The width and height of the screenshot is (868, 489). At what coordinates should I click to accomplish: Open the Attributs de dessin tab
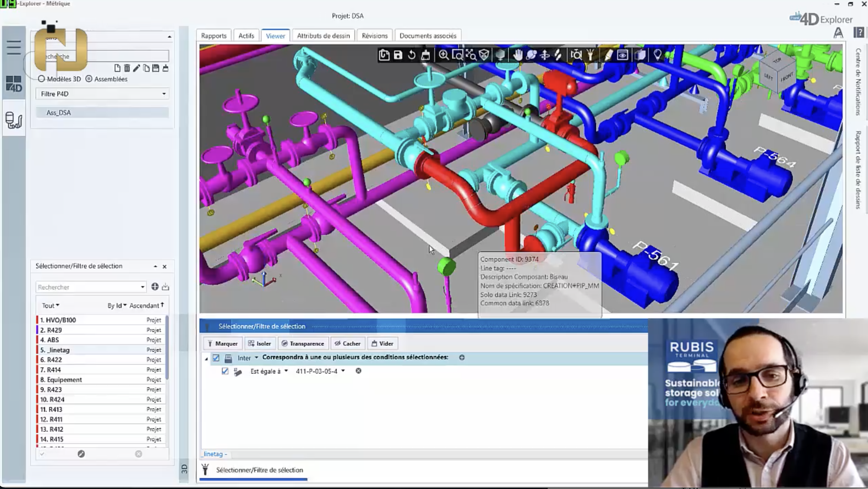tap(323, 36)
